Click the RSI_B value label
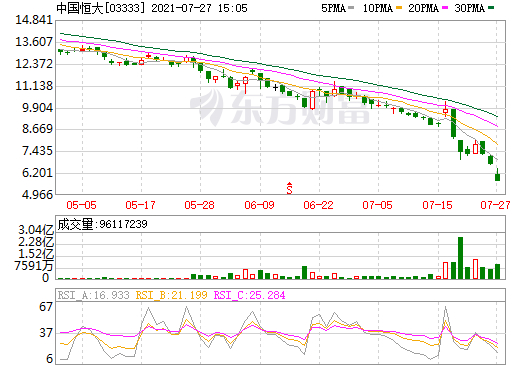520x365 pixels. point(171,295)
